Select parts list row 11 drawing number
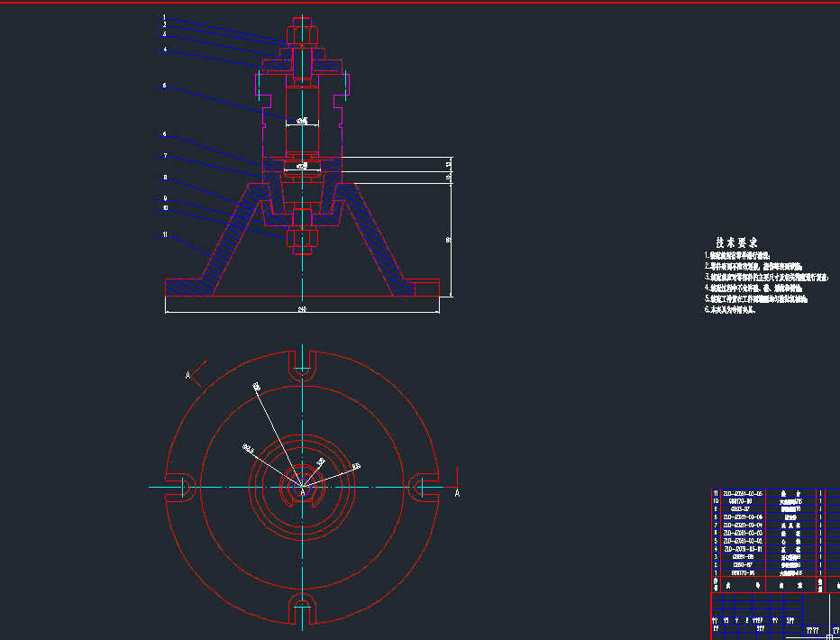 click(743, 493)
